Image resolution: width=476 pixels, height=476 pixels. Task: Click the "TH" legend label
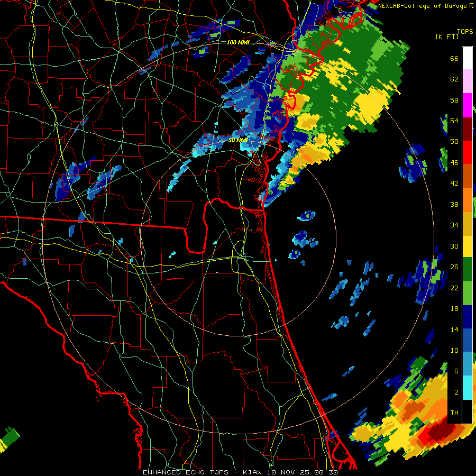[454, 413]
